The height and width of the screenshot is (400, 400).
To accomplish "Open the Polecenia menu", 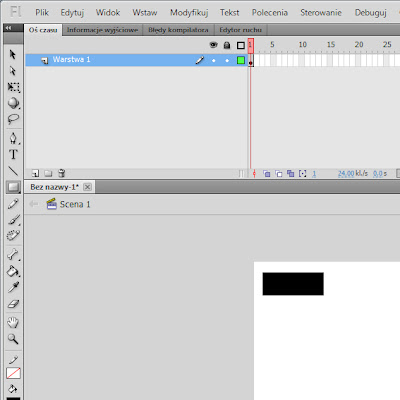I will tap(270, 13).
